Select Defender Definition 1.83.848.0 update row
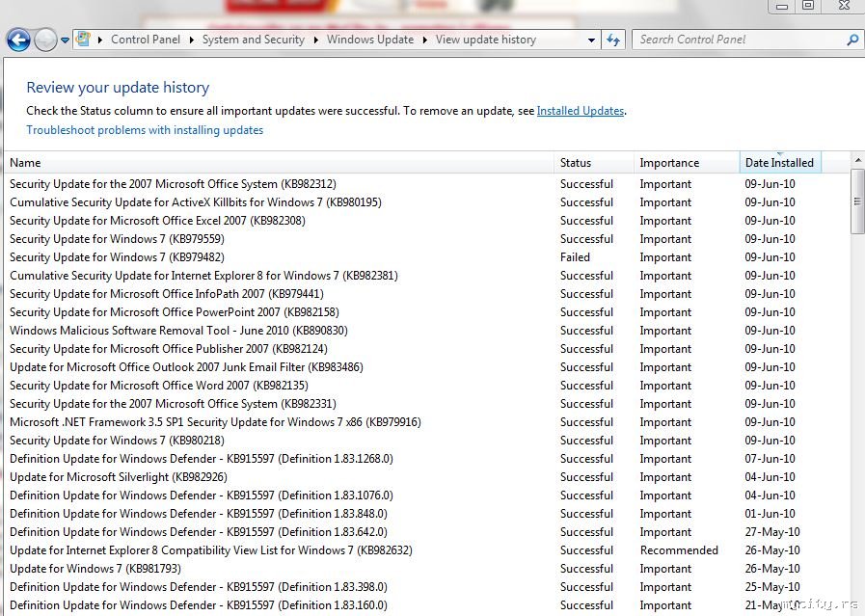 pos(427,514)
